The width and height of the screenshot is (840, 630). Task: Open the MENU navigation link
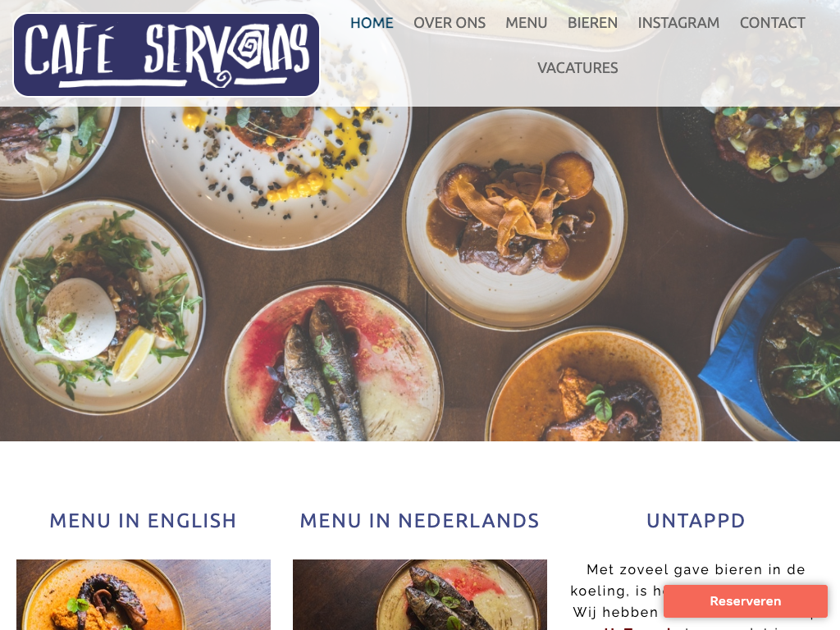coord(527,23)
